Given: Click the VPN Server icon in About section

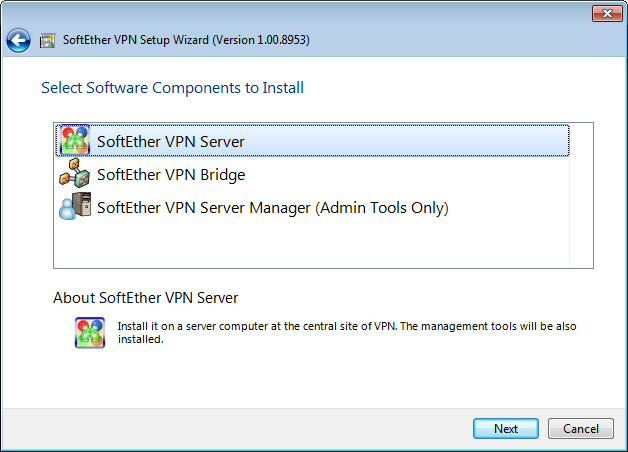Looking at the screenshot, I should coord(90,333).
